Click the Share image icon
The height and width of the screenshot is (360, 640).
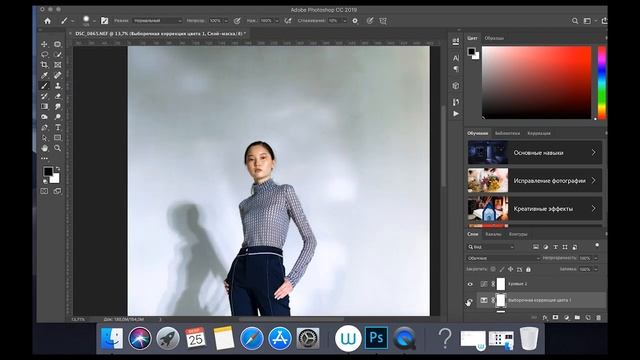tap(604, 21)
